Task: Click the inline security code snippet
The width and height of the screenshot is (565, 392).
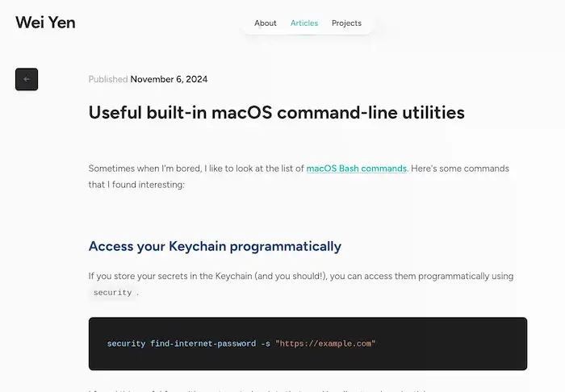Action: coord(112,293)
